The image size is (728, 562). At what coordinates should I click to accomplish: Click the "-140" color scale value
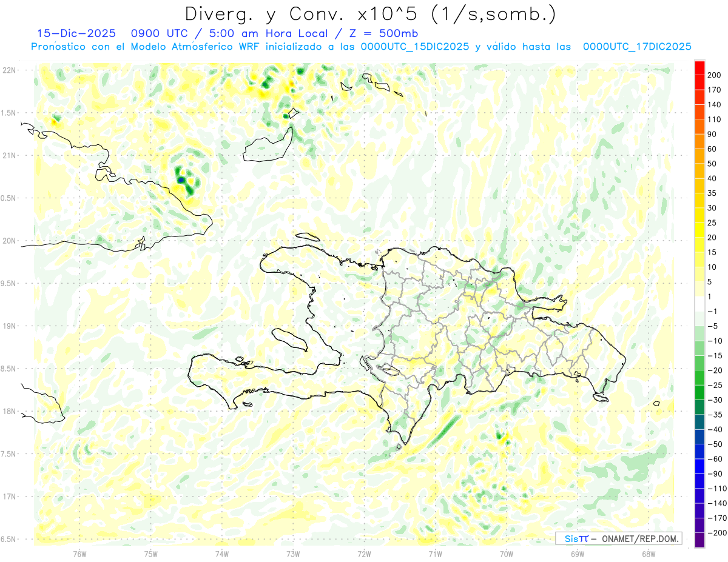(x=718, y=504)
